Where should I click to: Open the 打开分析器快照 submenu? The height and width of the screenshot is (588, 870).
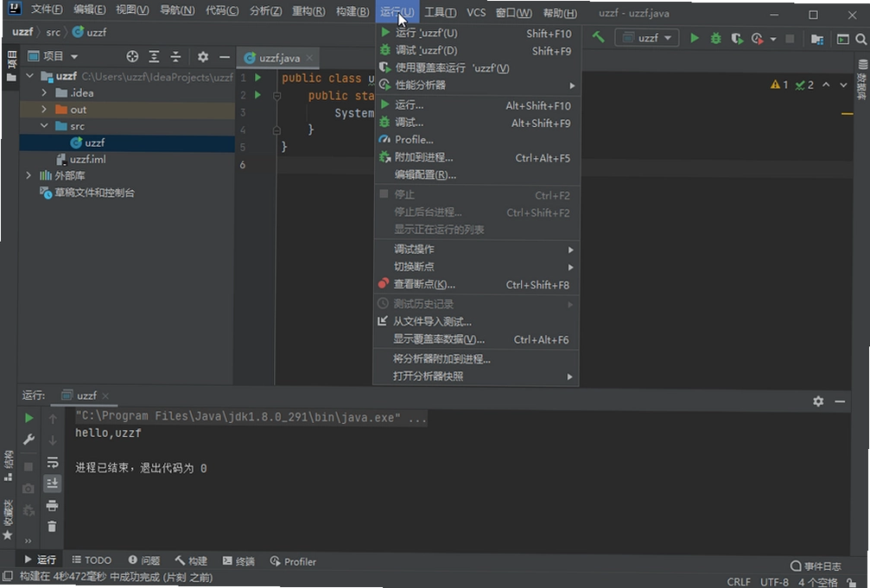[477, 376]
